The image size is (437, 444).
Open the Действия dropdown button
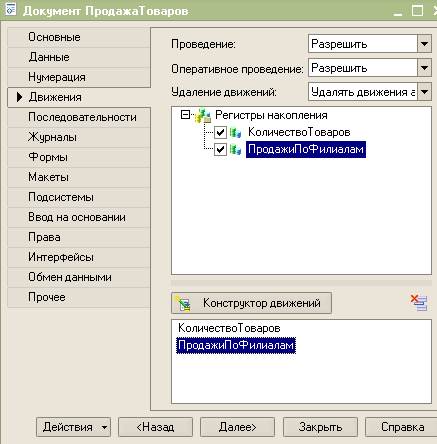click(73, 427)
